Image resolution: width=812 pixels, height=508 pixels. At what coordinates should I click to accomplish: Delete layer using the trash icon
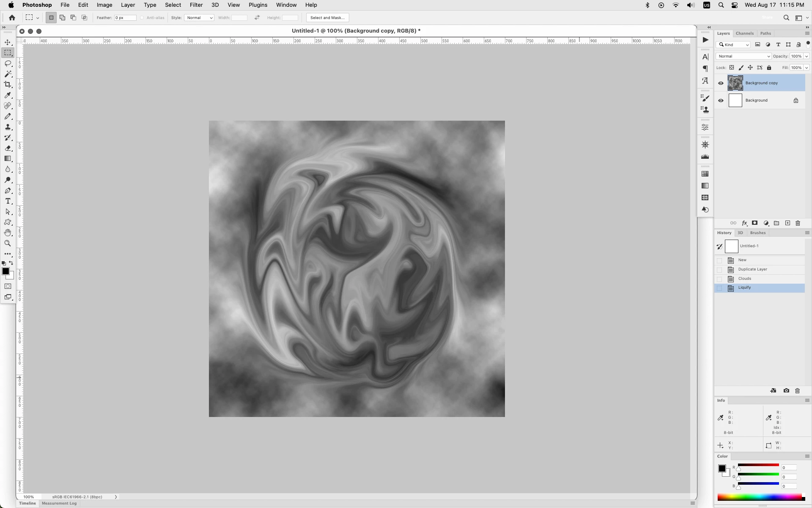click(798, 223)
